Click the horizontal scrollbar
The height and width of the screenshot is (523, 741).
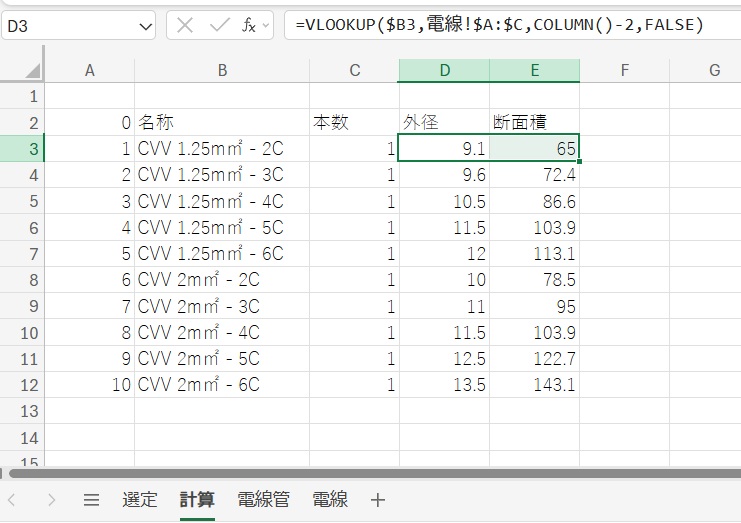click(x=375, y=473)
